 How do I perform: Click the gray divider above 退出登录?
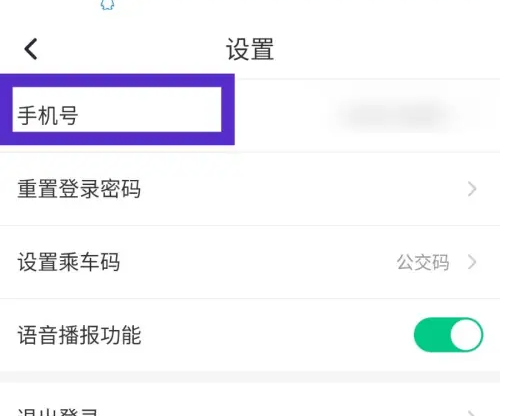pos(250,377)
